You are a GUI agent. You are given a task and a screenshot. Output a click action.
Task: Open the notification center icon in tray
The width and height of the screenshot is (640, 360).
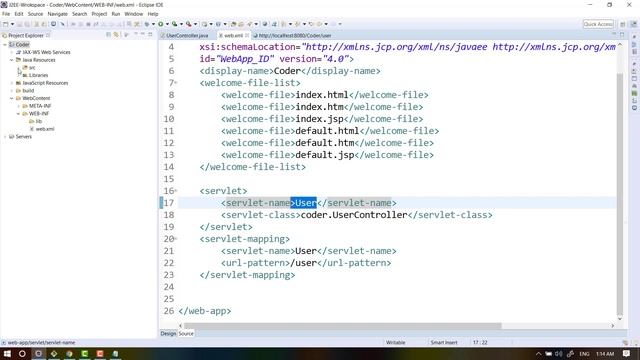[627, 354]
